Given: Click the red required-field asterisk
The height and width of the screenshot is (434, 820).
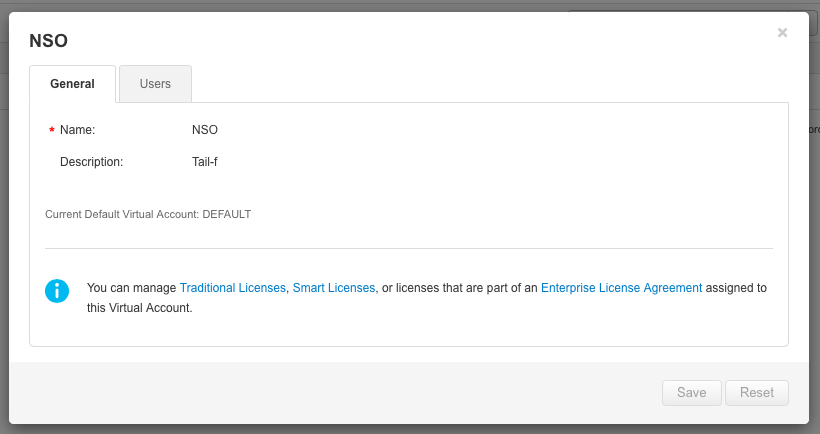Looking at the screenshot, I should [51, 131].
